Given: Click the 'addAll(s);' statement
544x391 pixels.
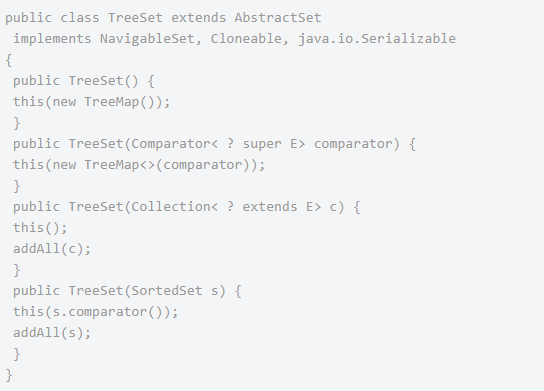Looking at the screenshot, I should click(x=52, y=333).
